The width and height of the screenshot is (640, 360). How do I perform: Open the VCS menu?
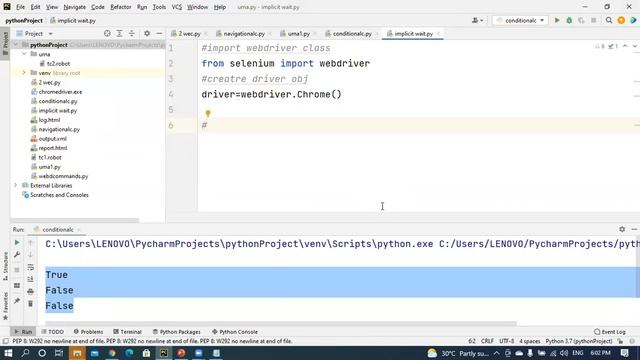177,7
